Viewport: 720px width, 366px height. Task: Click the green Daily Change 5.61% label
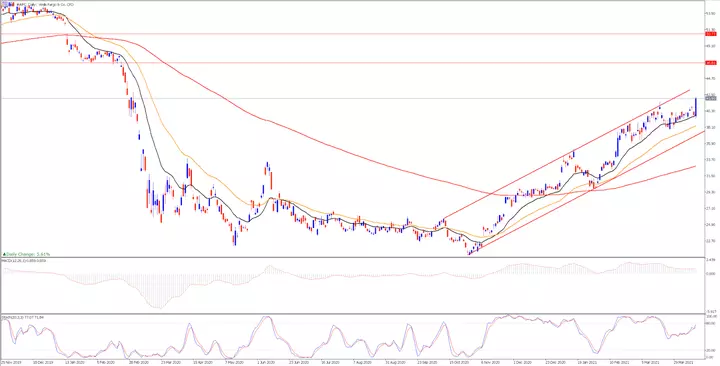[27, 254]
